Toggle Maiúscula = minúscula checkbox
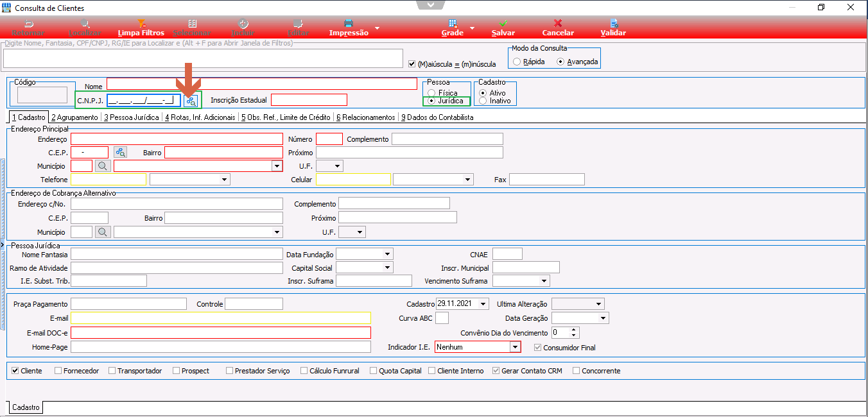 [413, 64]
